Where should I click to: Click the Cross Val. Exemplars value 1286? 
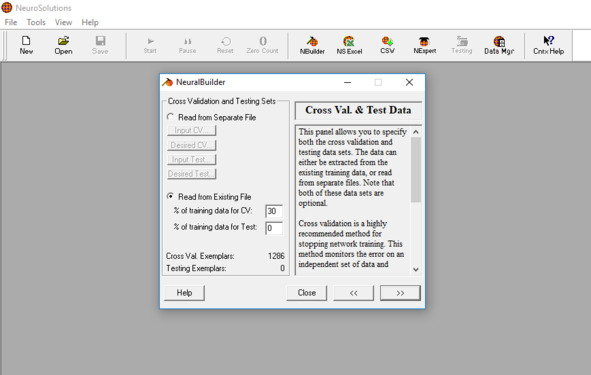coord(276,256)
